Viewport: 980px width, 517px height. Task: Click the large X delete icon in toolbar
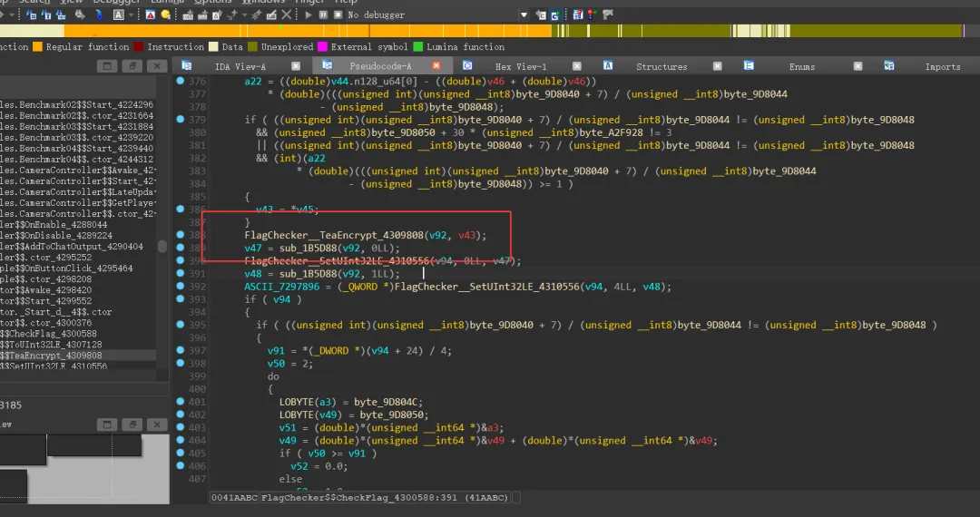tap(286, 14)
